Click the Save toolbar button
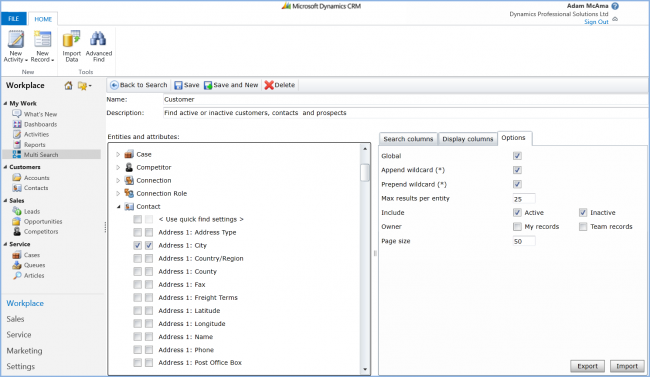The image size is (650, 377). pos(187,85)
